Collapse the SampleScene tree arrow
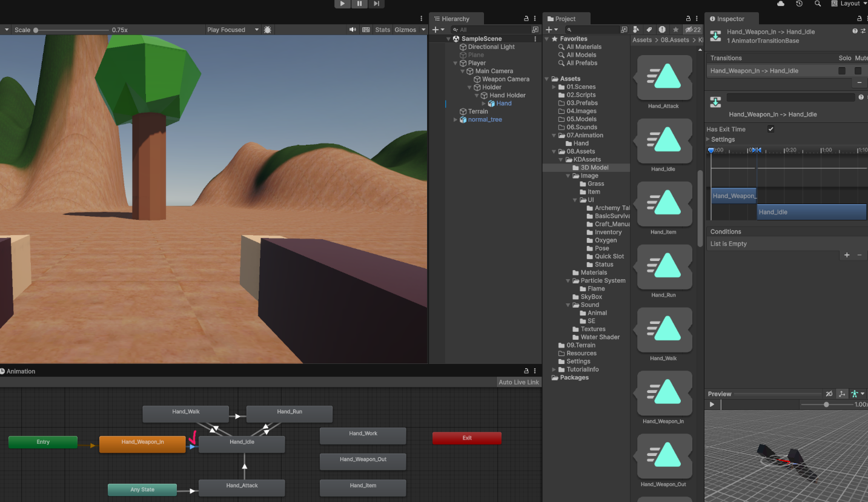This screenshot has width=868, height=502. tap(449, 39)
